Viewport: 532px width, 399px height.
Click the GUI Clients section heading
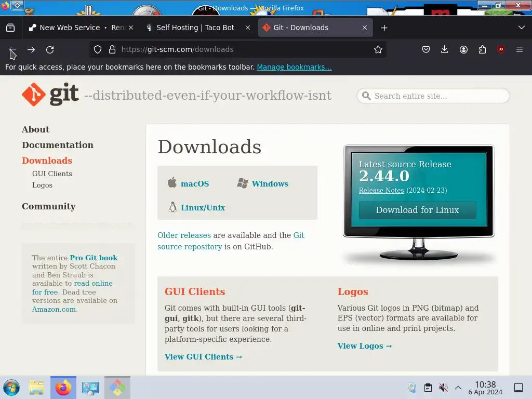click(195, 292)
